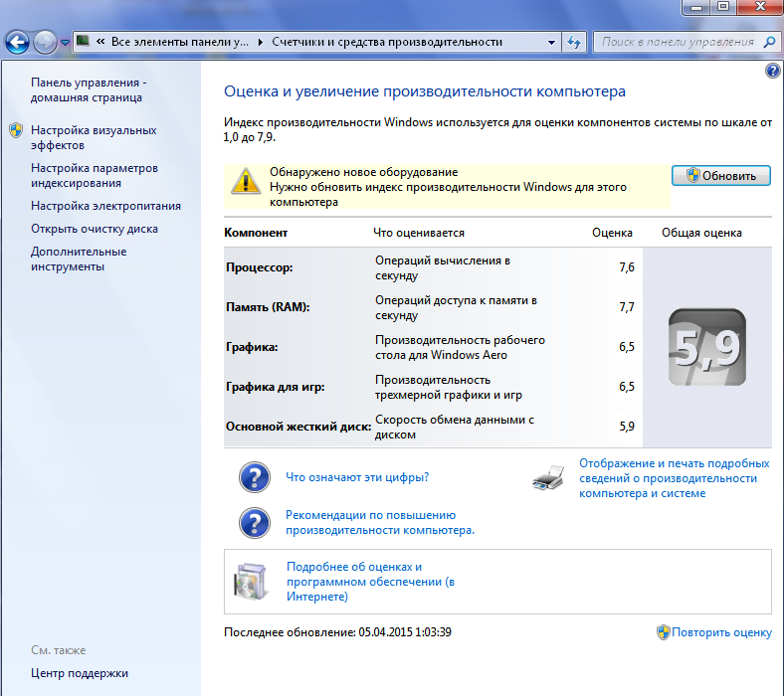The width and height of the screenshot is (784, 696).
Task: Click shield icon beside 'Повторить оценку'
Action: click(x=663, y=632)
